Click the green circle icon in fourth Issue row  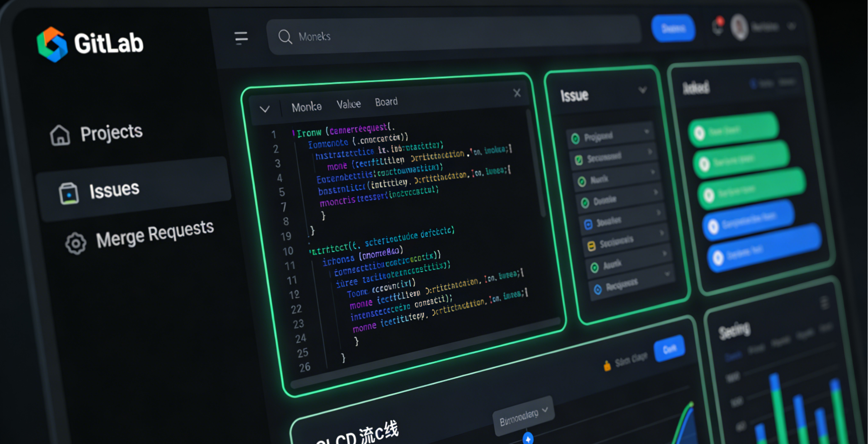[x=585, y=203]
